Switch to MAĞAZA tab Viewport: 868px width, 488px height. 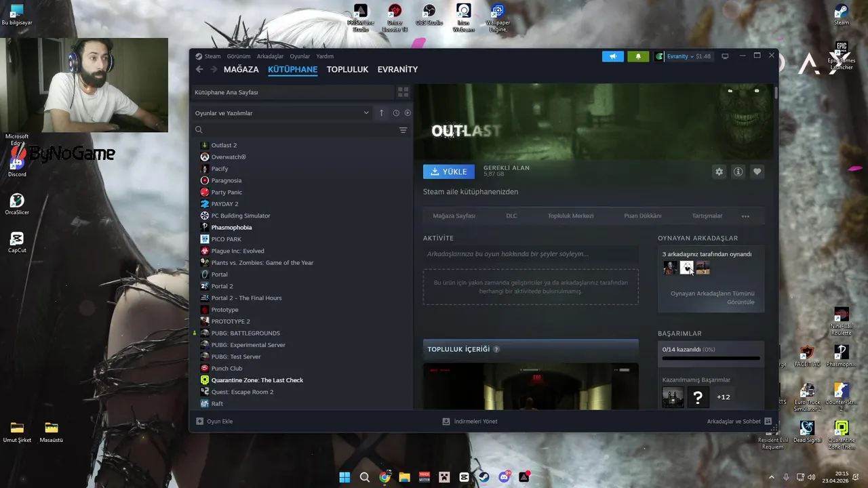(241, 69)
